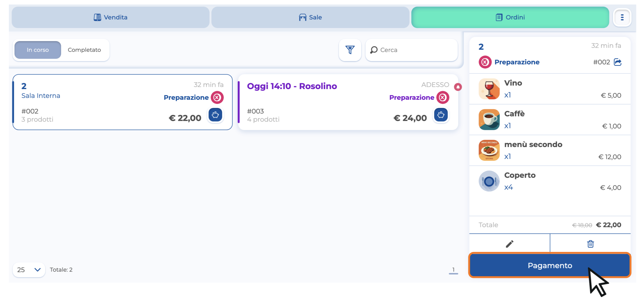Switch to Completato orders
644x299 pixels.
click(84, 50)
